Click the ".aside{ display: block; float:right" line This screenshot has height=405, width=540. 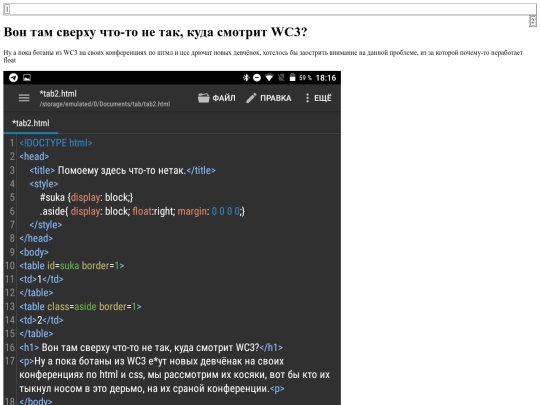pyautogui.click(x=142, y=211)
